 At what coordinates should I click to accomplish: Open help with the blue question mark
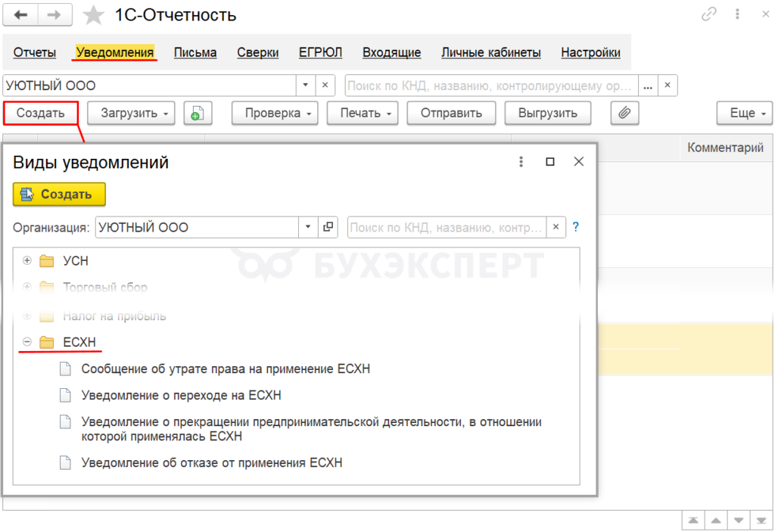pyautogui.click(x=576, y=226)
